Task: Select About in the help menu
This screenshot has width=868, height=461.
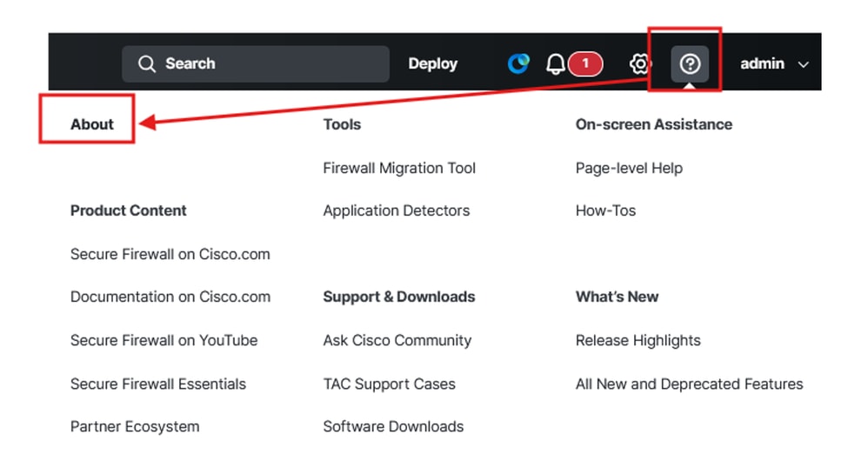Action: pos(92,124)
